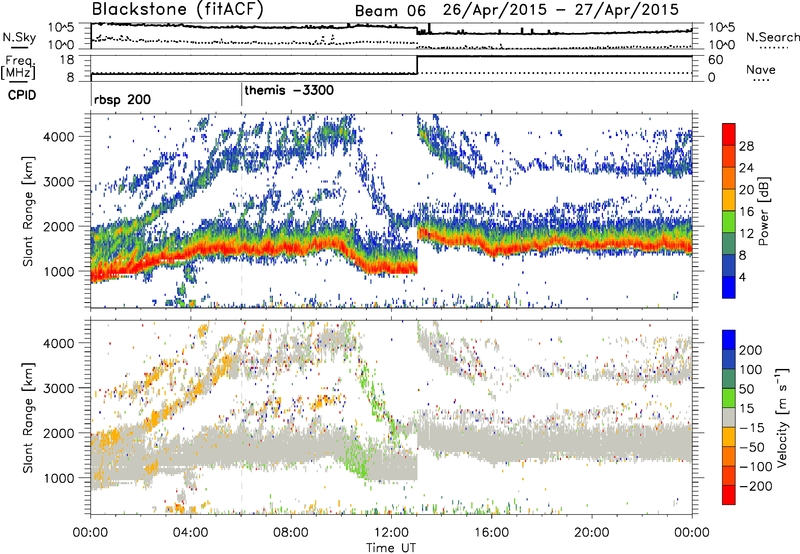Click the 'Nave' legend label
800x554 pixels.
[760, 70]
